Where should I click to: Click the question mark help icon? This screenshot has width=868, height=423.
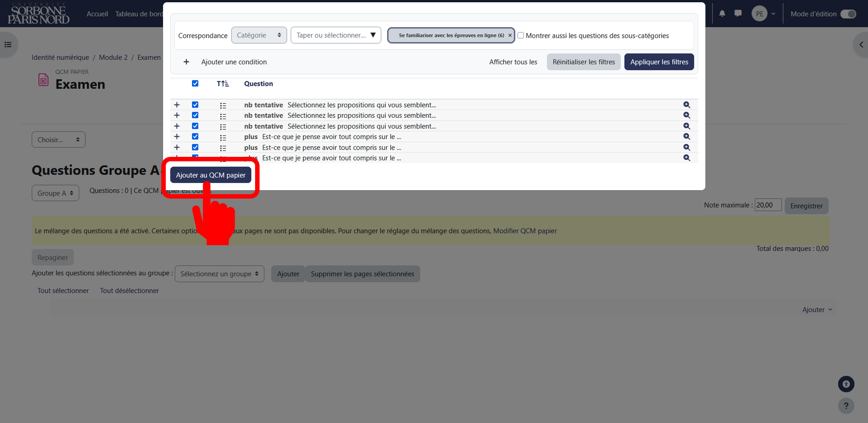click(x=846, y=406)
